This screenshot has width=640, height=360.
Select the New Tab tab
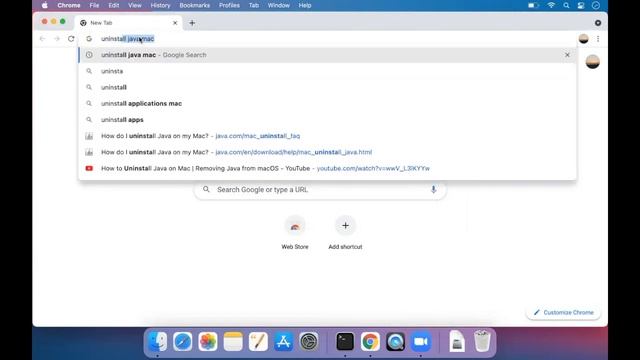click(x=127, y=23)
